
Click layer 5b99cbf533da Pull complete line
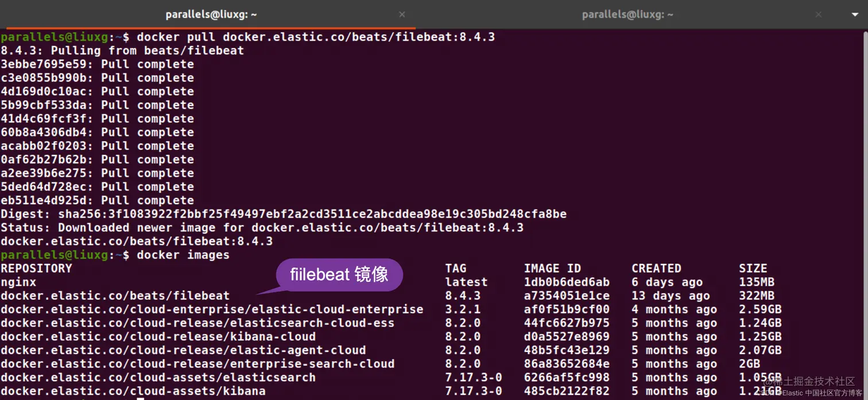[x=97, y=105]
